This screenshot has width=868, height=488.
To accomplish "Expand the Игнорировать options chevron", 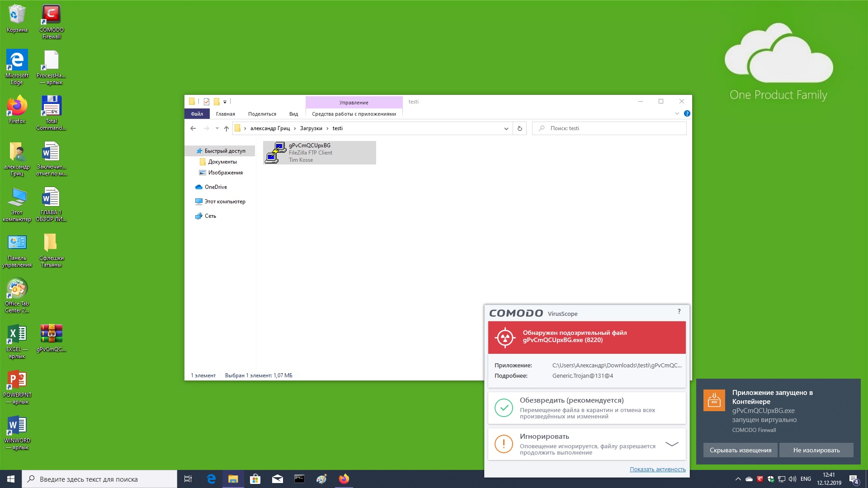I will pos(672,444).
